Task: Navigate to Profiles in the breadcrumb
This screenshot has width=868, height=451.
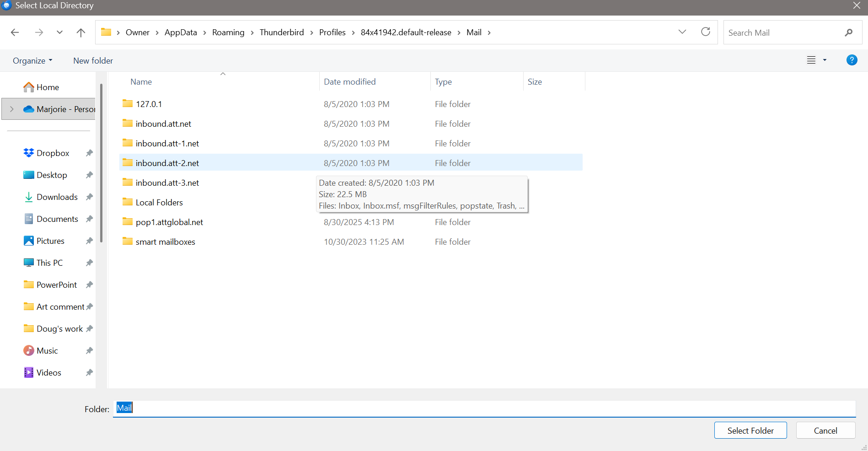Action: [332, 32]
